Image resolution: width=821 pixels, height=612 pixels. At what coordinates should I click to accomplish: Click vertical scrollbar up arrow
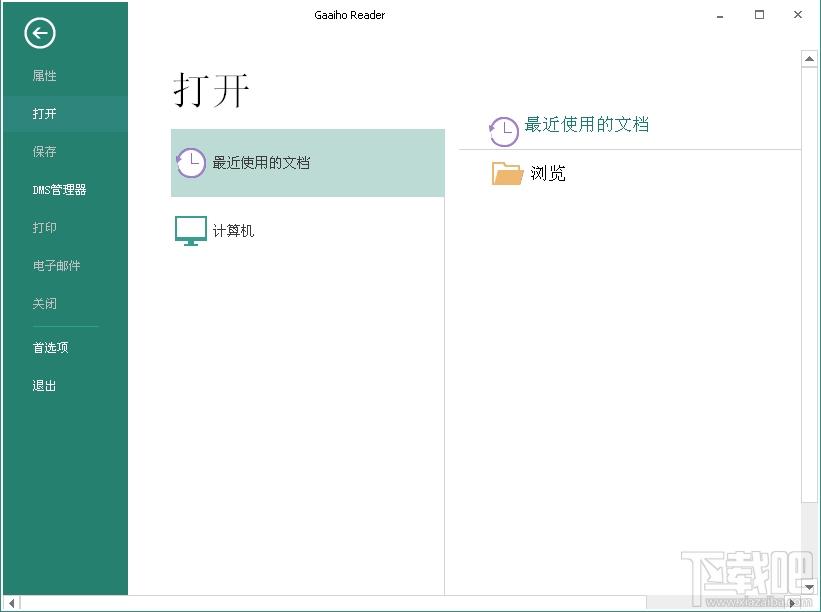pyautogui.click(x=809, y=59)
